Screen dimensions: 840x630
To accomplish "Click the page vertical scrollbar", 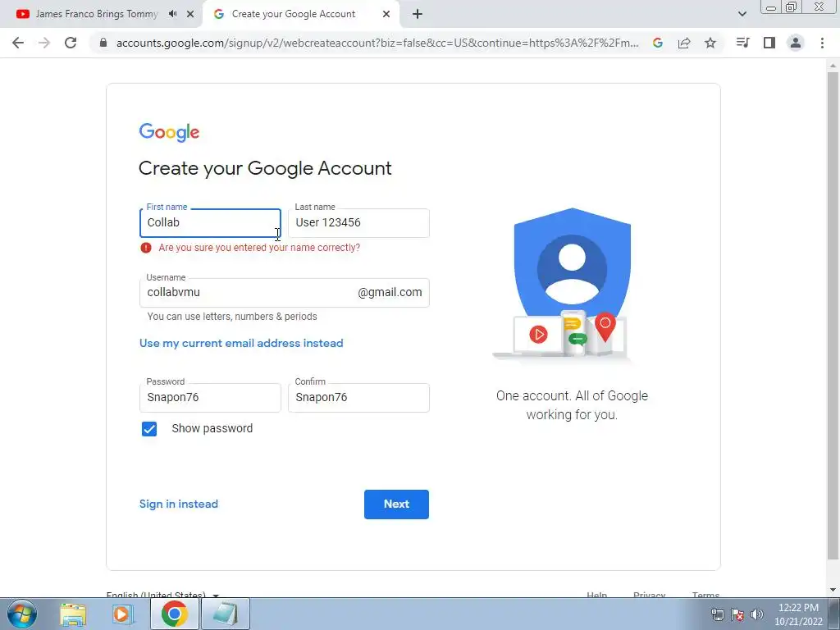I will [833, 316].
